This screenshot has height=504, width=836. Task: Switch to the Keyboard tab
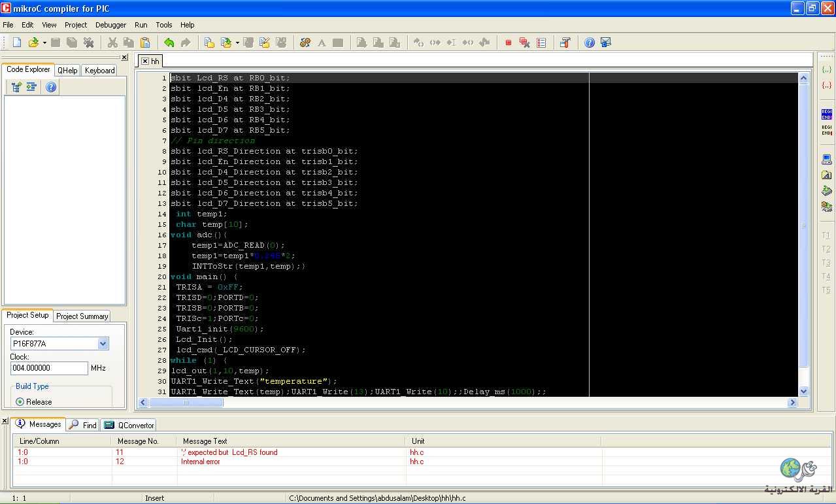(99, 71)
